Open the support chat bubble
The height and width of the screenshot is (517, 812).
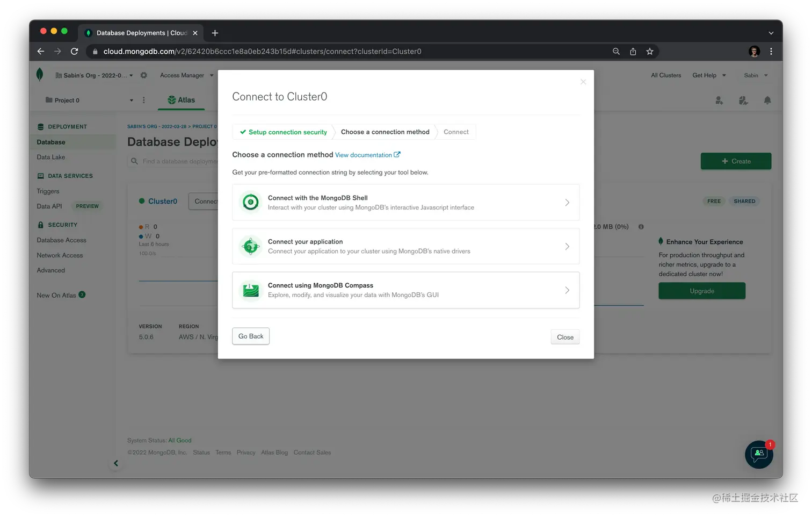click(759, 455)
